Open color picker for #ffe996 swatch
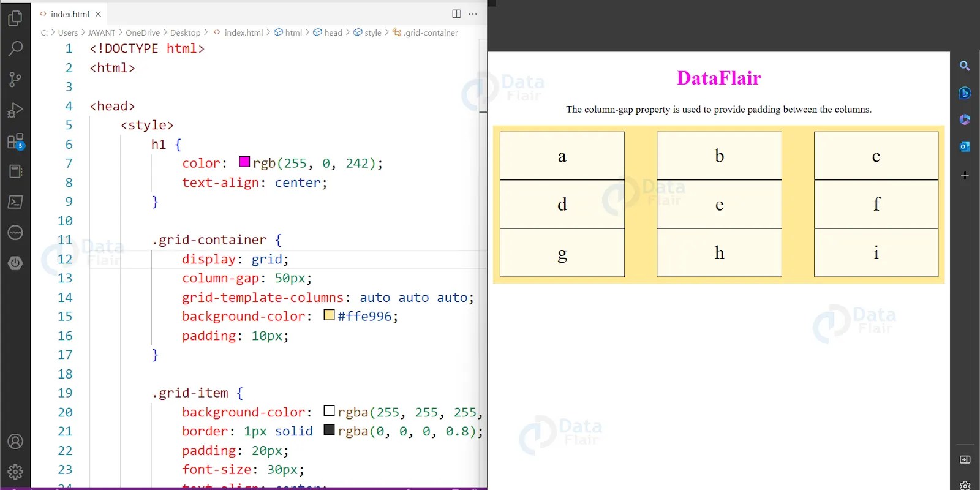The image size is (980, 490). click(x=330, y=315)
